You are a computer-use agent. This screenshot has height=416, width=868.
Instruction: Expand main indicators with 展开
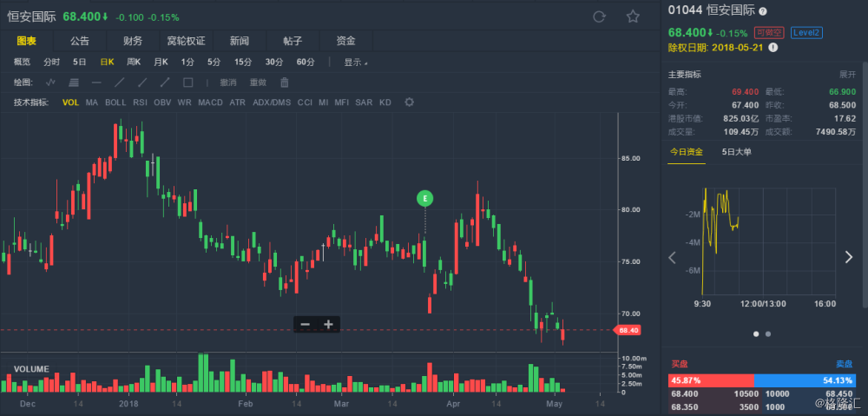coord(847,75)
